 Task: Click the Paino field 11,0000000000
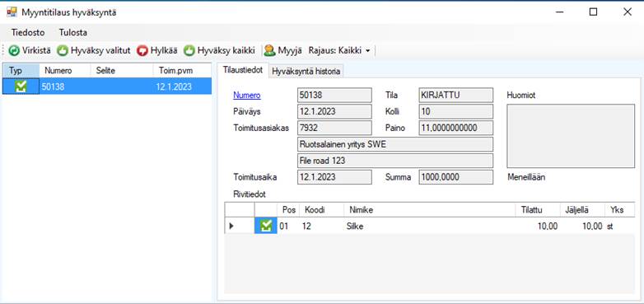456,128
